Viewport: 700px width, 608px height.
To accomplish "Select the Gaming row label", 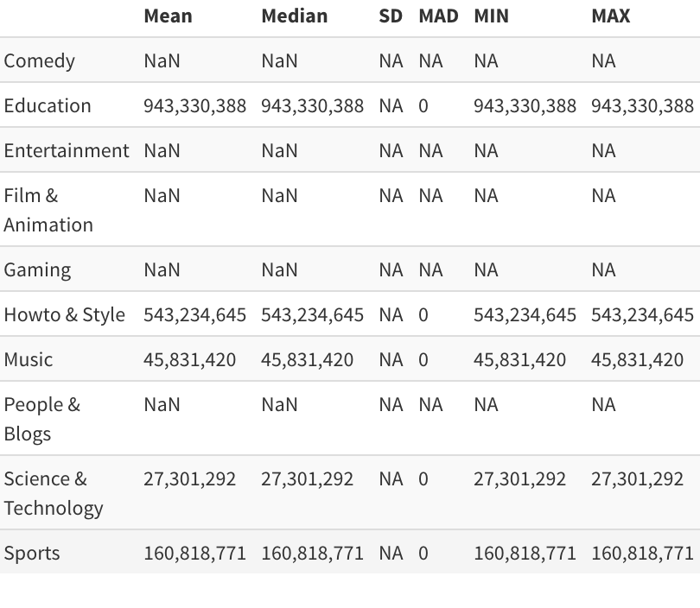I will pyautogui.click(x=37, y=270).
